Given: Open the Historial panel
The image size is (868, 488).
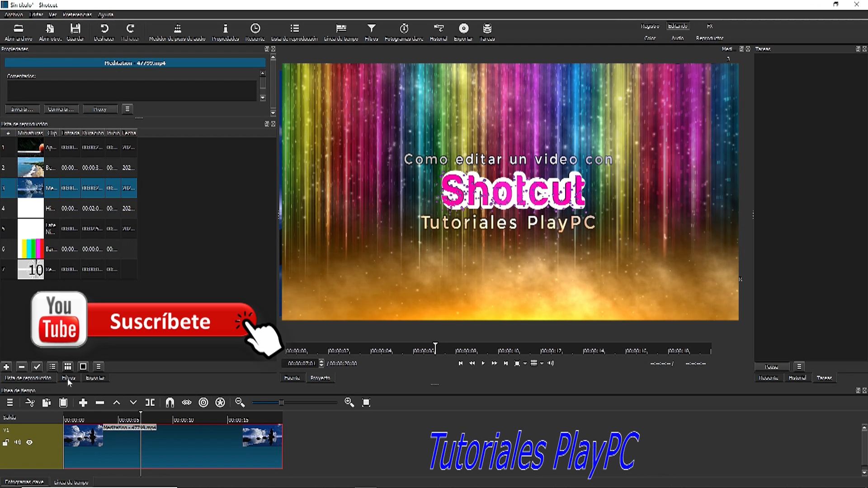Looking at the screenshot, I should (438, 28).
